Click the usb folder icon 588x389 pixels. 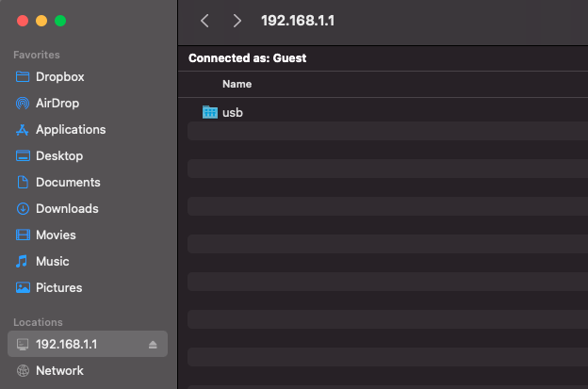[x=210, y=112]
